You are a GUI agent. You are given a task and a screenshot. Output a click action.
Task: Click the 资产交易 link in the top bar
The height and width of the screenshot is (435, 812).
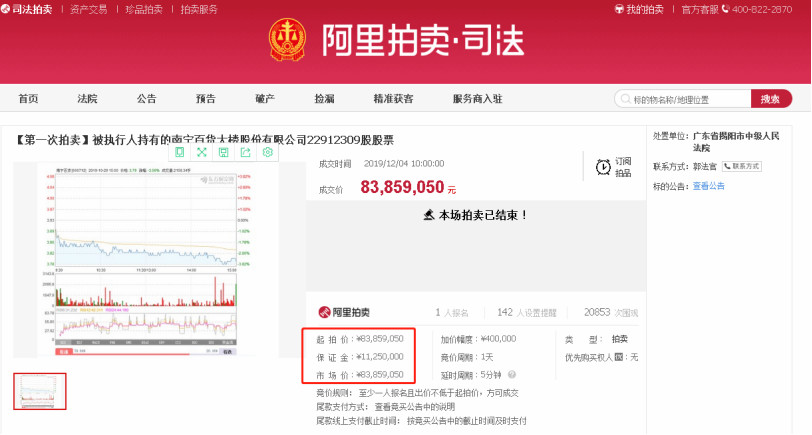89,9
